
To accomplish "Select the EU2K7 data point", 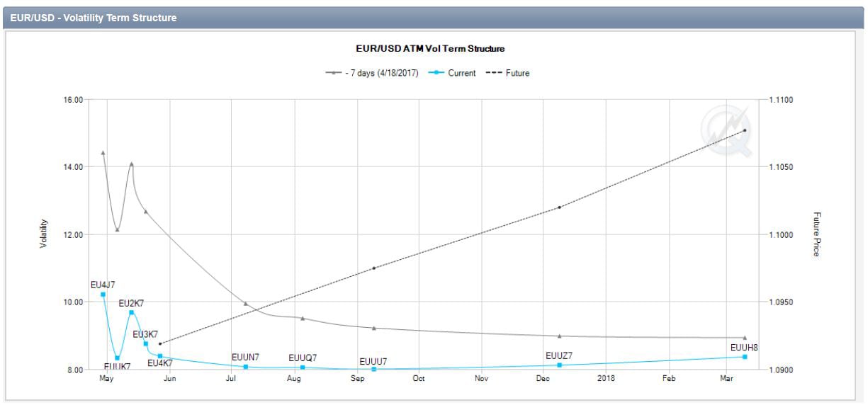I will pyautogui.click(x=131, y=312).
